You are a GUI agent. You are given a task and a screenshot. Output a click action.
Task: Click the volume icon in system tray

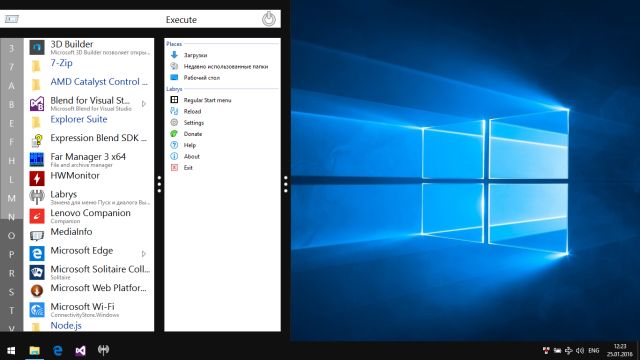pyautogui.click(x=580, y=350)
